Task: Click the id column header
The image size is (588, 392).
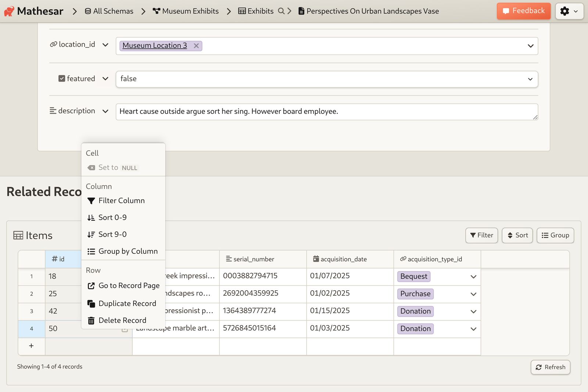Action: pos(63,259)
